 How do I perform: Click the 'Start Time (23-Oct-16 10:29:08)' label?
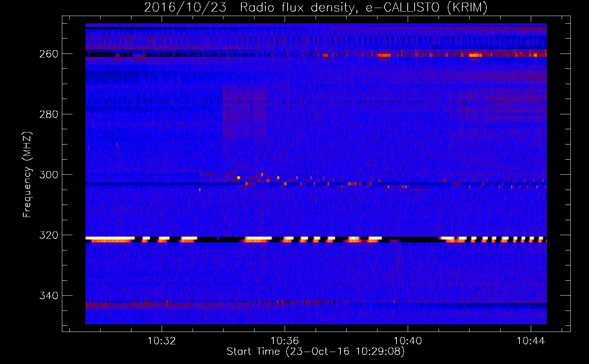pyautogui.click(x=316, y=352)
